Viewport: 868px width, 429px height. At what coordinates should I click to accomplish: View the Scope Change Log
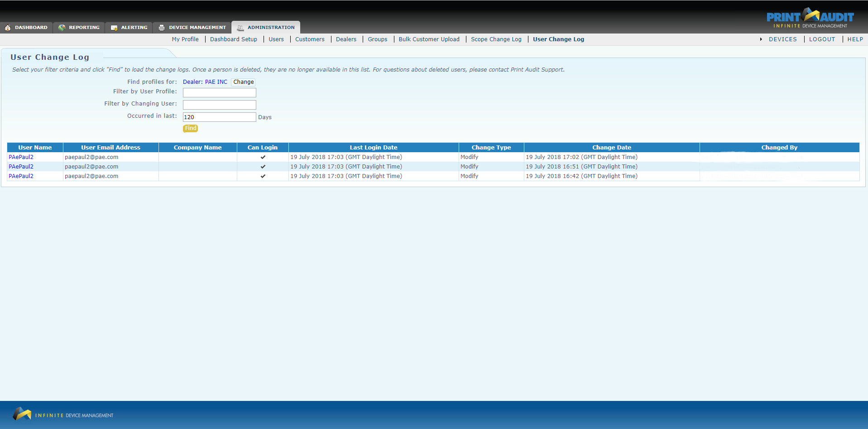pyautogui.click(x=496, y=39)
